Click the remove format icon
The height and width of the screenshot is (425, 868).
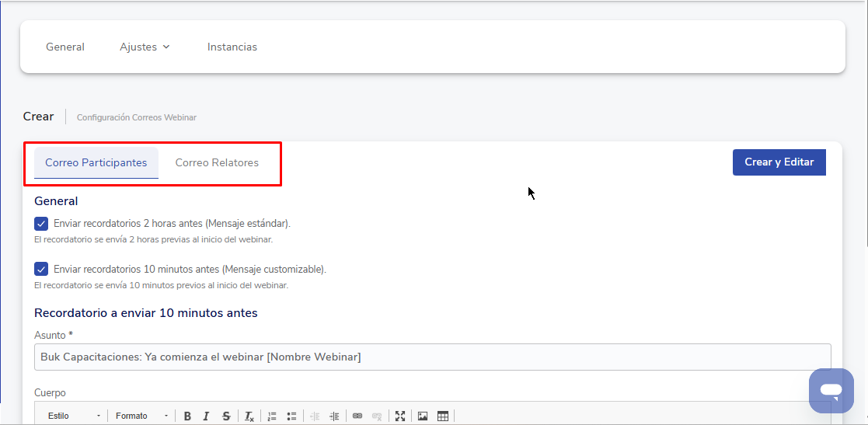pos(249,416)
